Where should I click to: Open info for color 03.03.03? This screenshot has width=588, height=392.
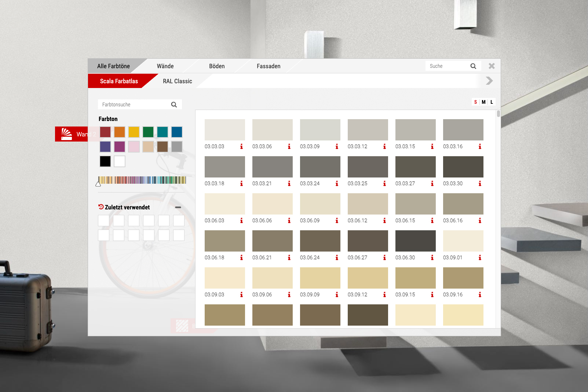(241, 147)
